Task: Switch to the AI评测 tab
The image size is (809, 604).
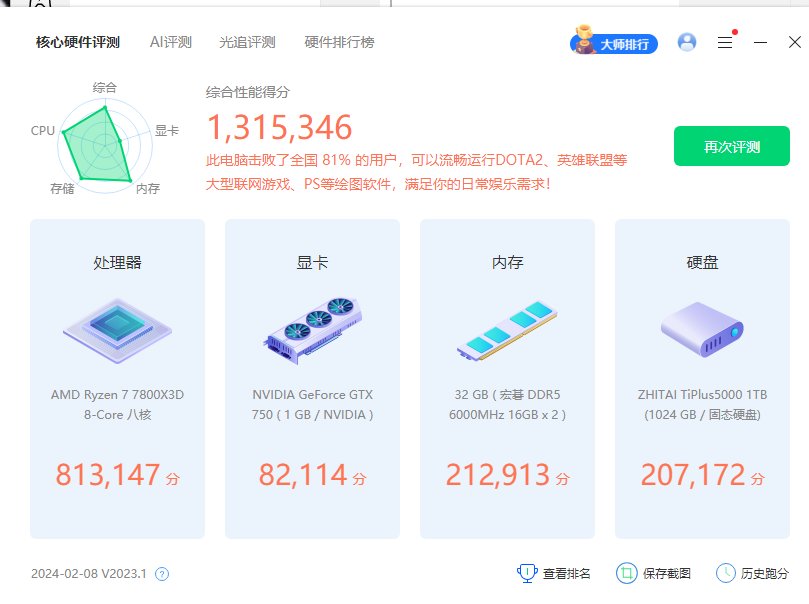Action: pos(171,42)
